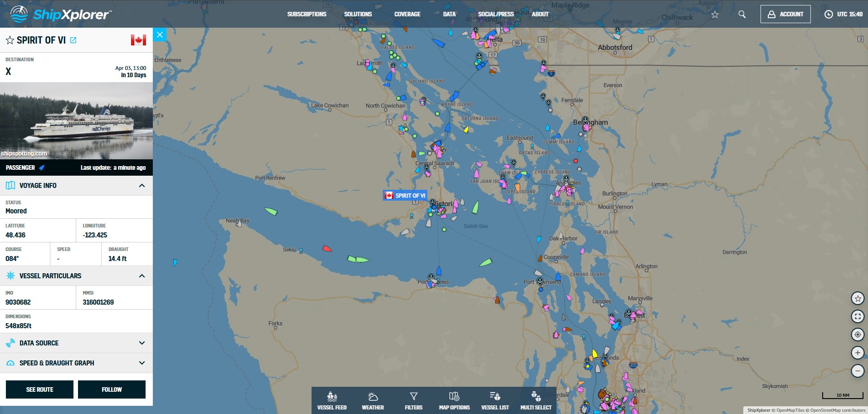Click the destination X text
Screen dimensions: 868x414
coord(8,71)
